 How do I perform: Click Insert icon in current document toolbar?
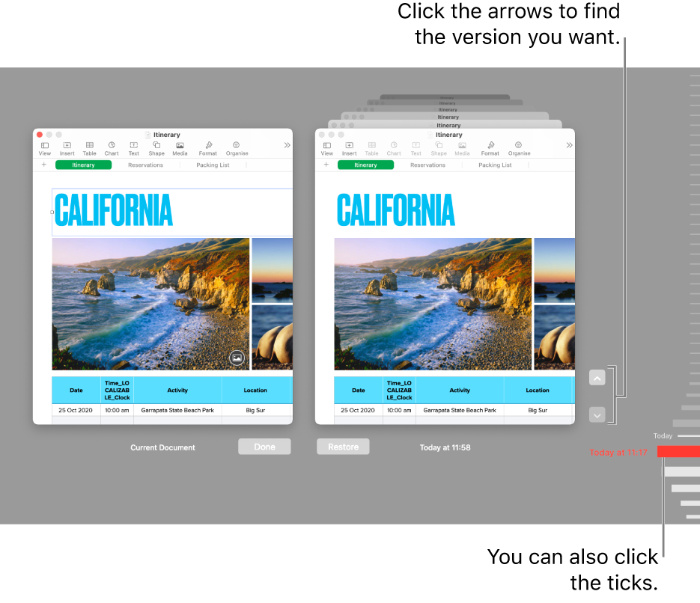[x=67, y=149]
